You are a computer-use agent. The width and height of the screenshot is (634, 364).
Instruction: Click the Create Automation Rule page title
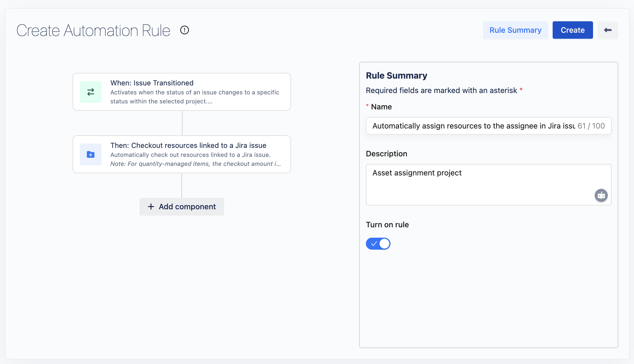click(93, 30)
